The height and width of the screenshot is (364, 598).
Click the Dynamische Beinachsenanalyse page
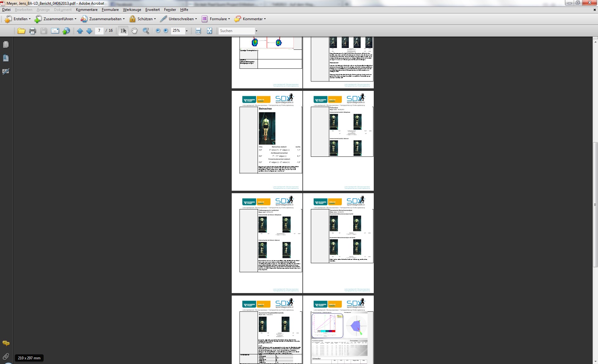point(338,243)
